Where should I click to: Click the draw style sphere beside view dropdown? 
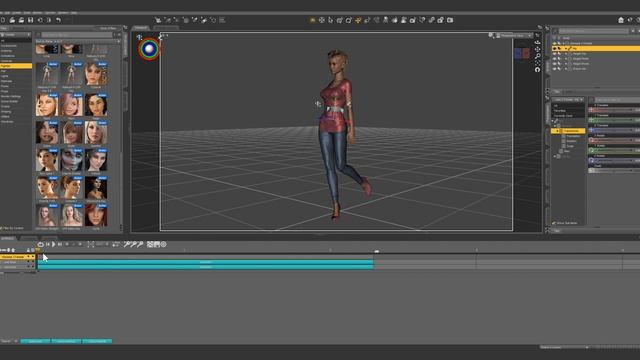point(491,36)
